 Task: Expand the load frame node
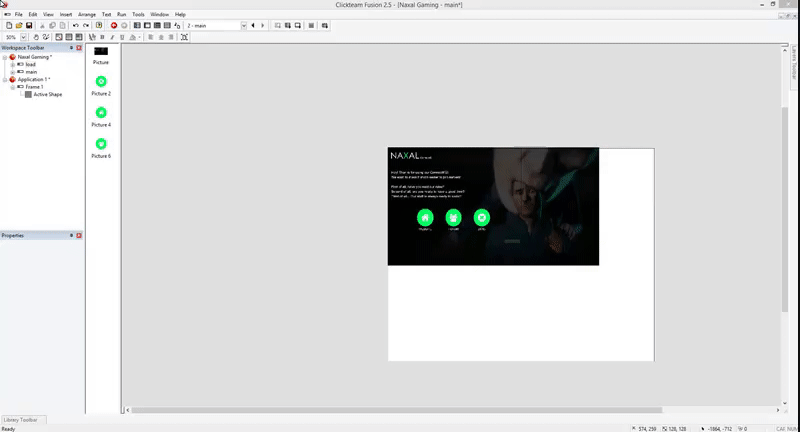13,65
